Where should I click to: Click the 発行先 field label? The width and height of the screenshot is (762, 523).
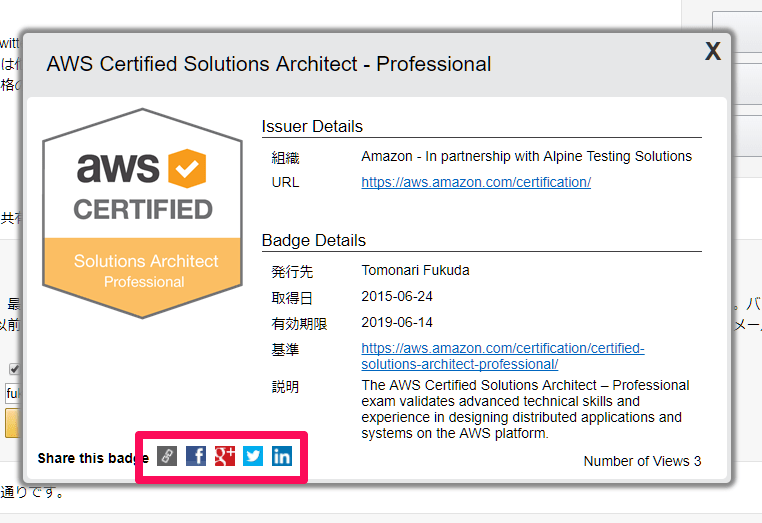292,272
